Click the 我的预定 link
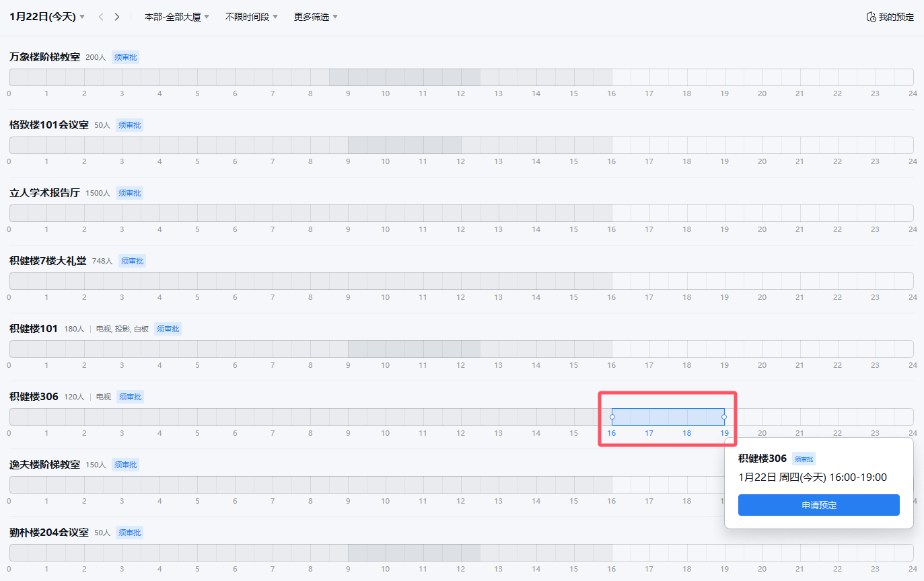This screenshot has height=581, width=924. [896, 17]
